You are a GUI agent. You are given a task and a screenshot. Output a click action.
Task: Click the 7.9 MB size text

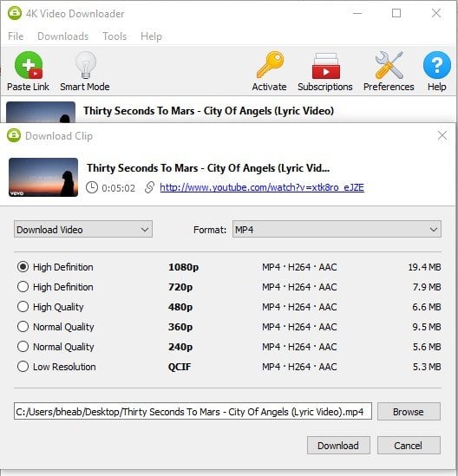(x=427, y=287)
